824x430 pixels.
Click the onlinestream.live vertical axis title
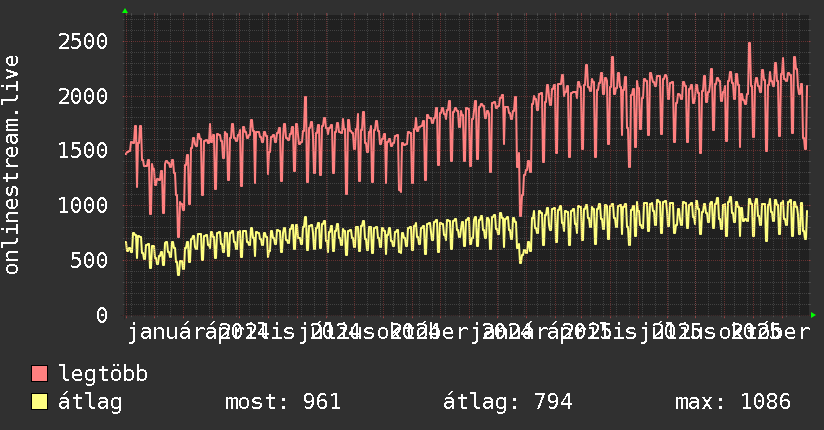pyautogui.click(x=12, y=165)
